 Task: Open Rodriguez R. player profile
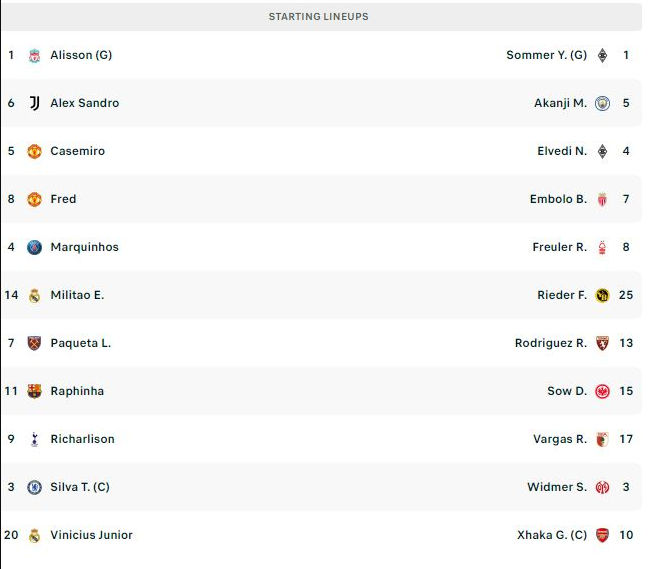551,343
